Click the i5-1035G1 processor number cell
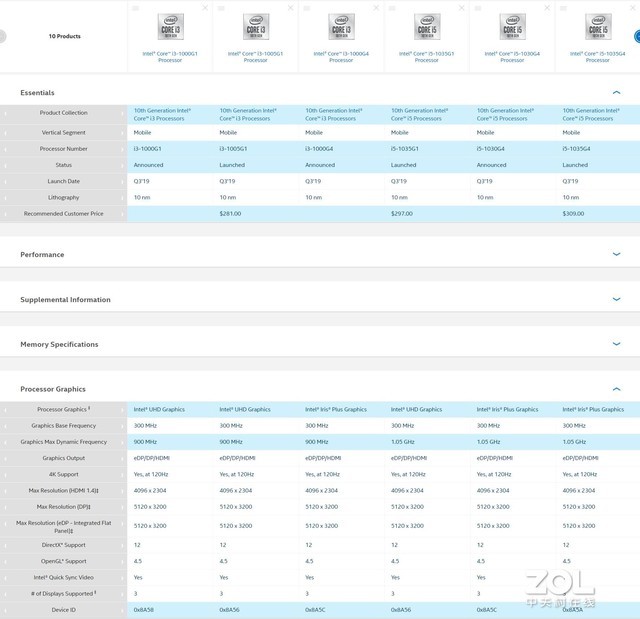This screenshot has width=640, height=619. tap(404, 149)
